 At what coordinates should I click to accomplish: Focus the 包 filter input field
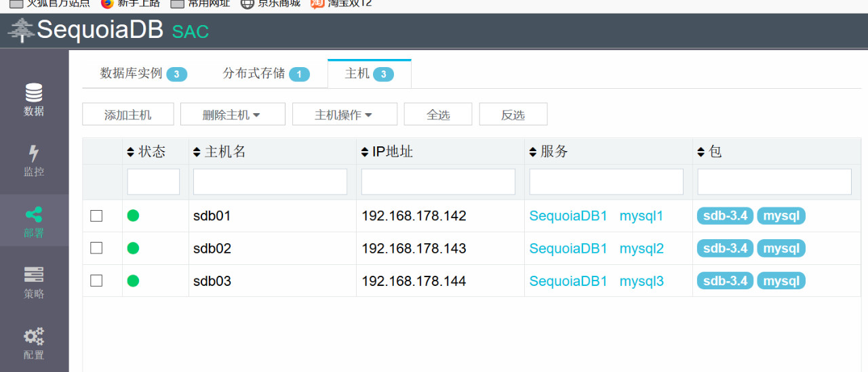pyautogui.click(x=774, y=182)
